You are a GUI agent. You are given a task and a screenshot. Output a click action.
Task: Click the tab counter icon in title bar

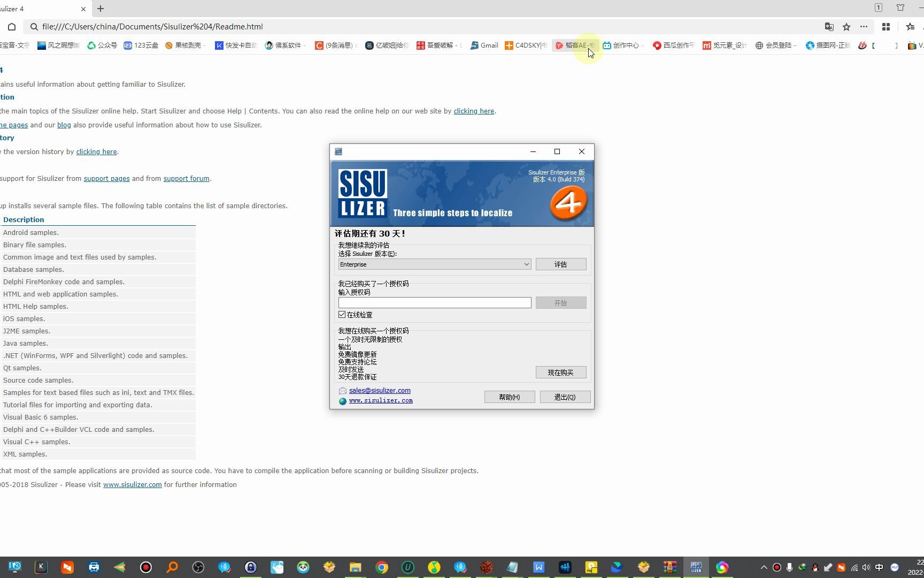(x=878, y=7)
